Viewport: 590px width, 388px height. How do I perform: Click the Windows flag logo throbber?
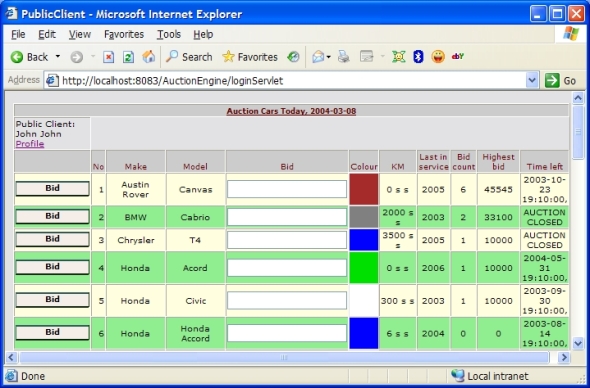click(571, 34)
